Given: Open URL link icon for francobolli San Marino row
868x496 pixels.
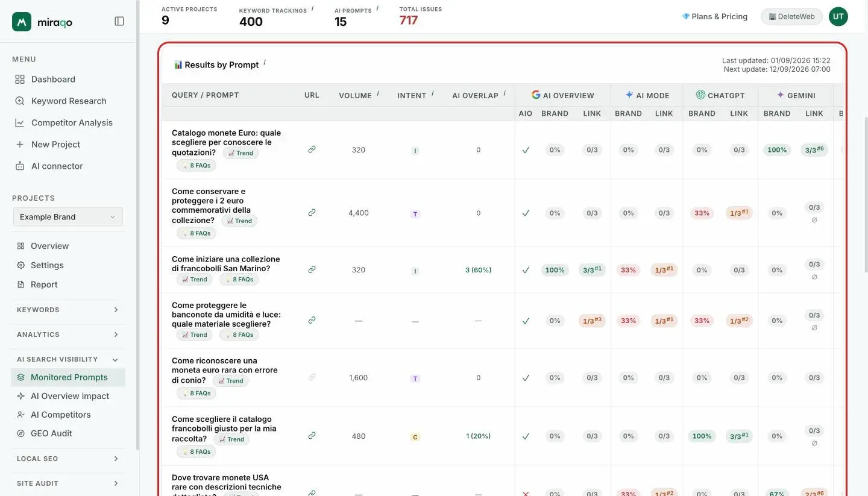Looking at the screenshot, I should (x=312, y=270).
